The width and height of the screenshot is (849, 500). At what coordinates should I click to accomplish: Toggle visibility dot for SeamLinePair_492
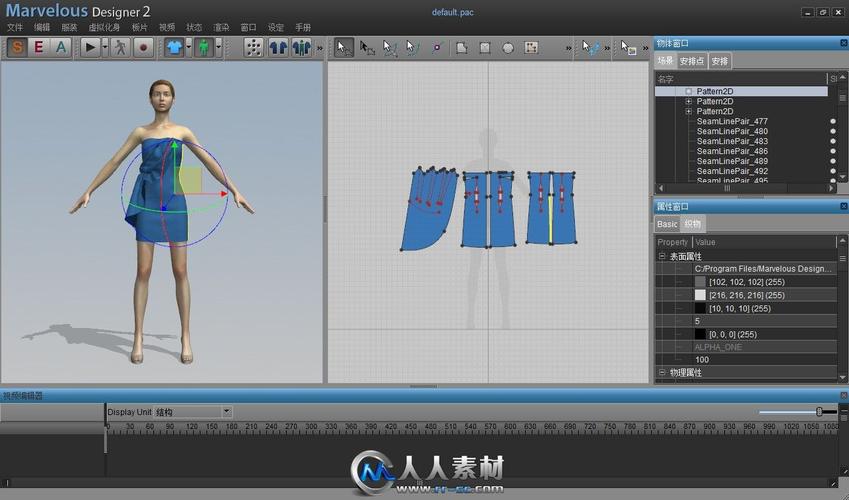coord(833,171)
